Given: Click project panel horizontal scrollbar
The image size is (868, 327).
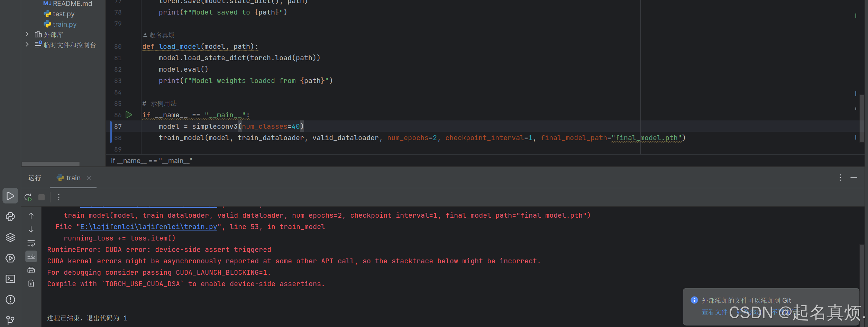Looking at the screenshot, I should (x=51, y=164).
